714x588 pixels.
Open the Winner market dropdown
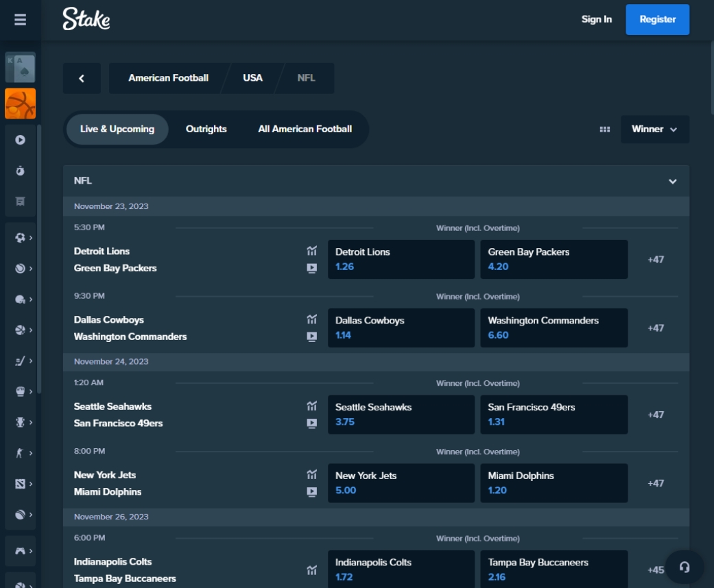pos(655,130)
